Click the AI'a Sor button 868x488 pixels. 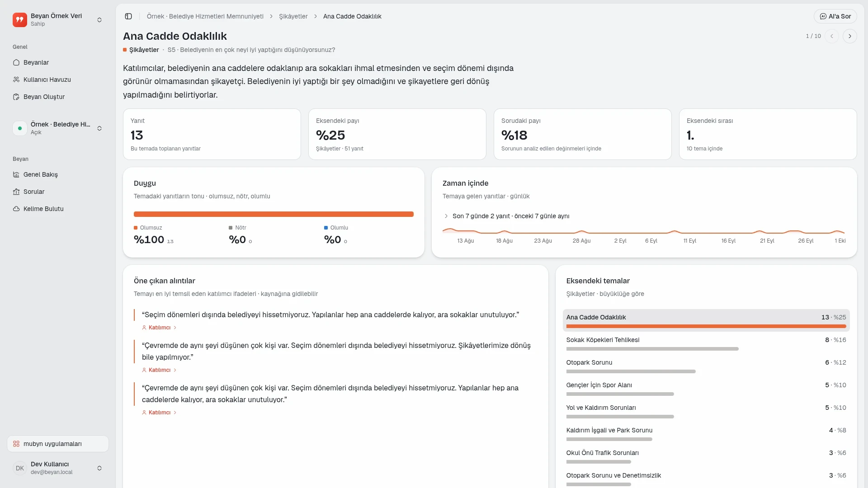tap(835, 16)
